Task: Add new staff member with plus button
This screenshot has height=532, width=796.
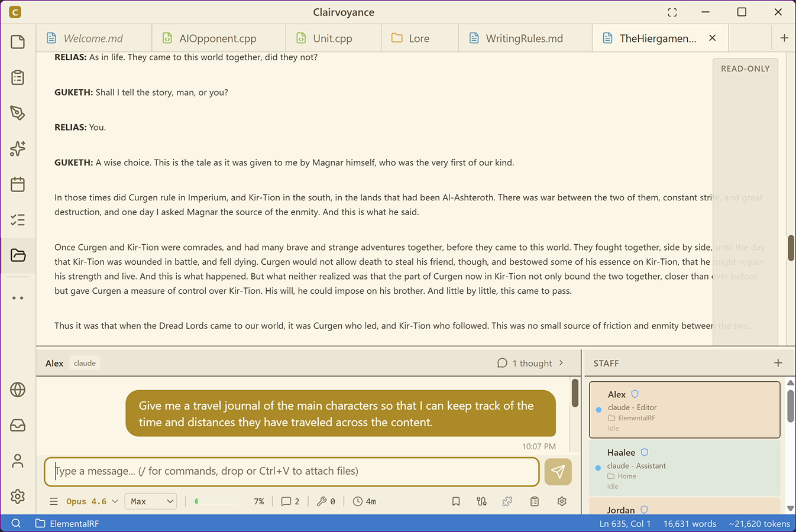Action: 778,363
